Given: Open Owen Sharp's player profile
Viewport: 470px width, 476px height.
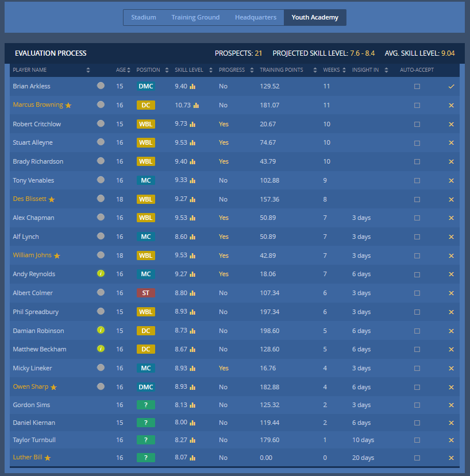Looking at the screenshot, I should click(30, 387).
